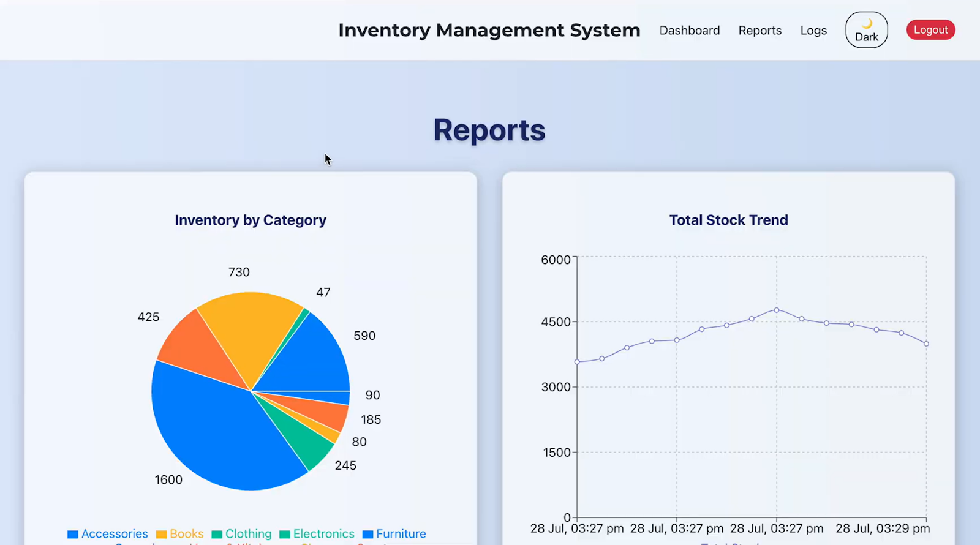
Task: Select the last data point on trend line
Action: tap(926, 344)
